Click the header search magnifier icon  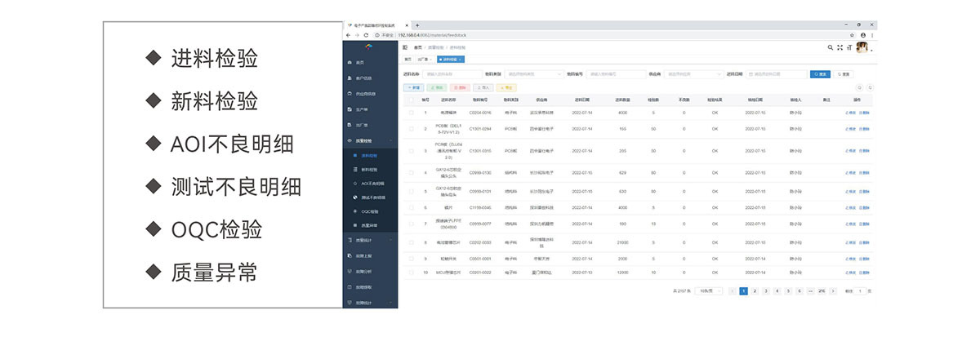(x=831, y=47)
